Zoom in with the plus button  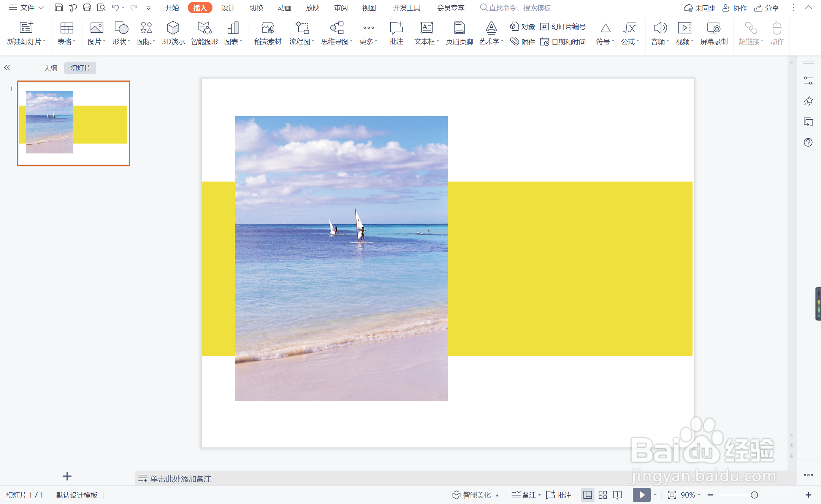(x=808, y=495)
